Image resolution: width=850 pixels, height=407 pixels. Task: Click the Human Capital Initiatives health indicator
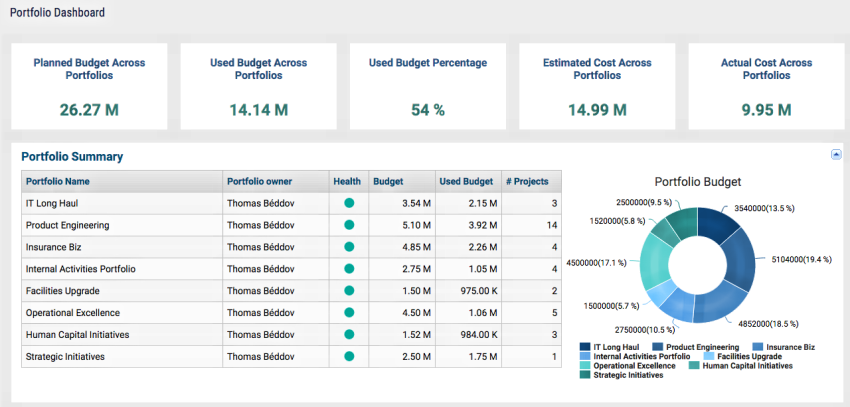[x=349, y=335]
